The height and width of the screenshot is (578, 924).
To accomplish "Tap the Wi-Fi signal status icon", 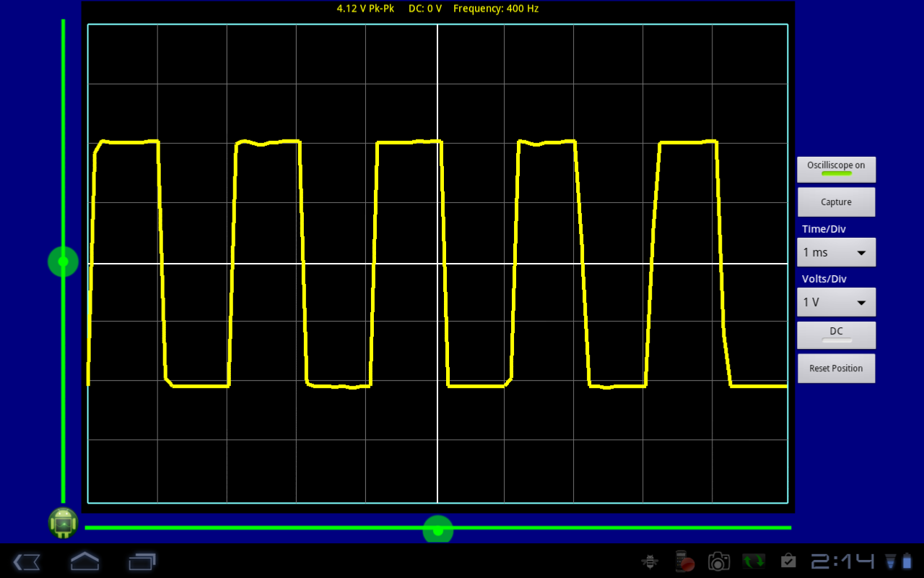I will (892, 561).
